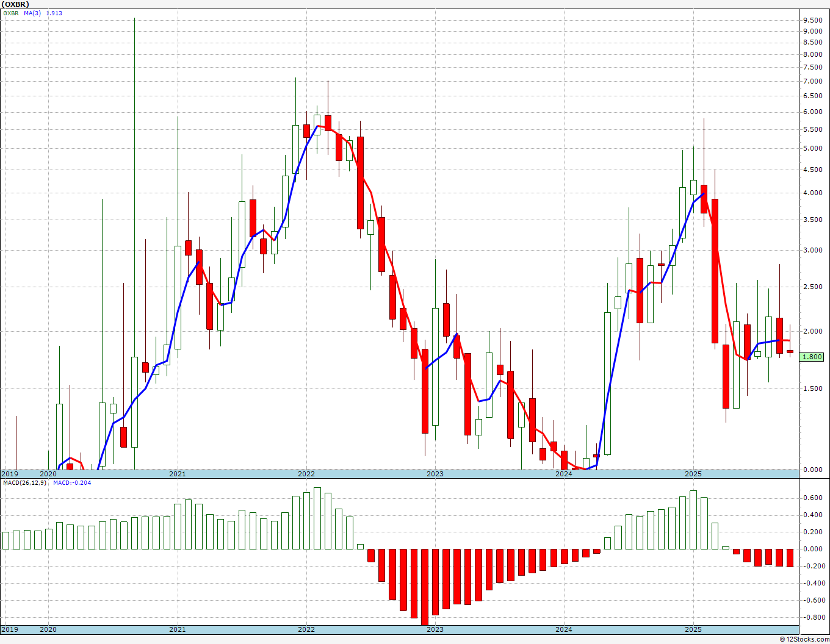Select 2025 on upper time axis
The height and width of the screenshot is (644, 830).
[693, 474]
